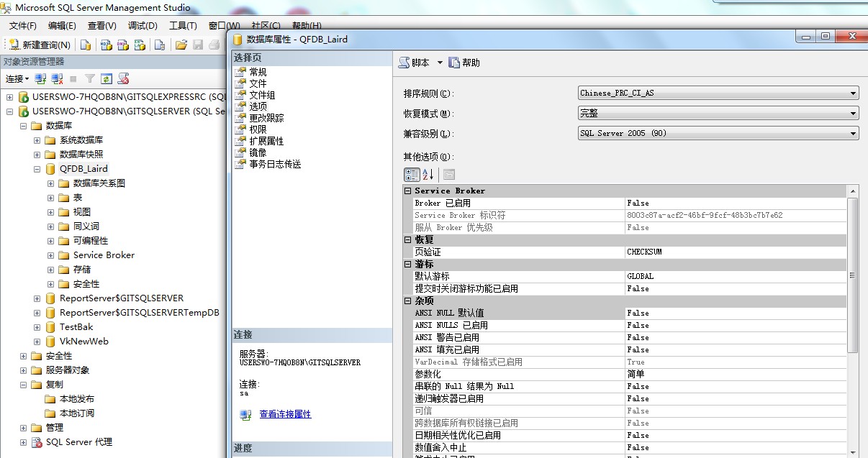This screenshot has height=458, width=868.
Task: Open the 文件(F) menu
Action: coord(23,26)
